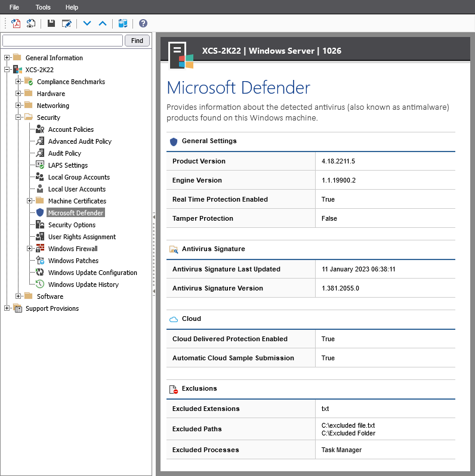Click the Local User Accounts icon
This screenshot has height=476, width=475.
tap(40, 189)
